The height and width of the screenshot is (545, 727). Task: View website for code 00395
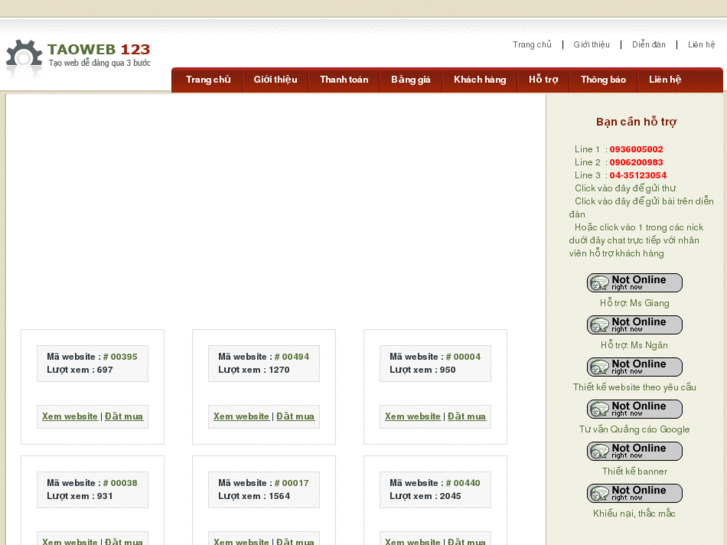point(70,417)
